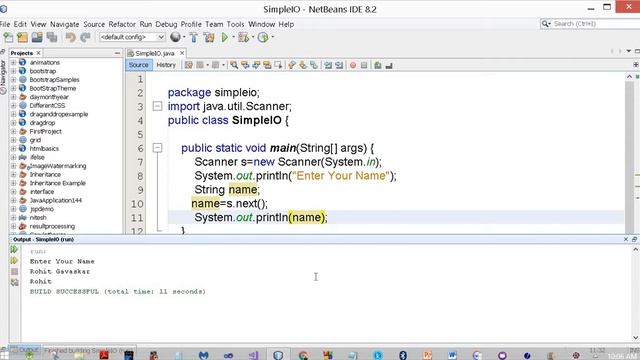
Task: Select the Inheritance Example project
Action: pyautogui.click(x=58, y=183)
